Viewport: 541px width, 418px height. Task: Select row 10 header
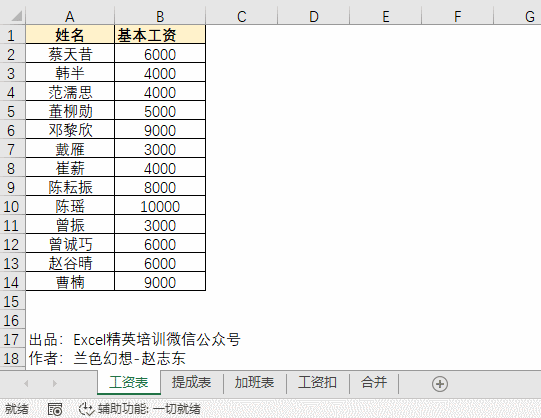click(12, 207)
